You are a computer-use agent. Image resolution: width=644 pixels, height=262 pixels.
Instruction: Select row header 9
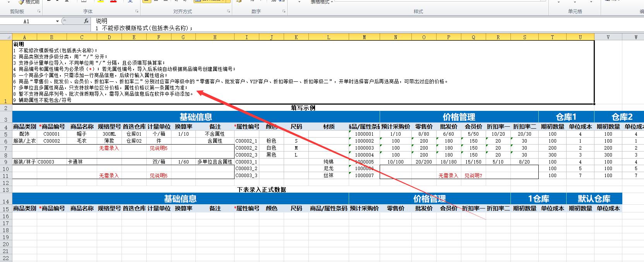[x=6, y=162]
